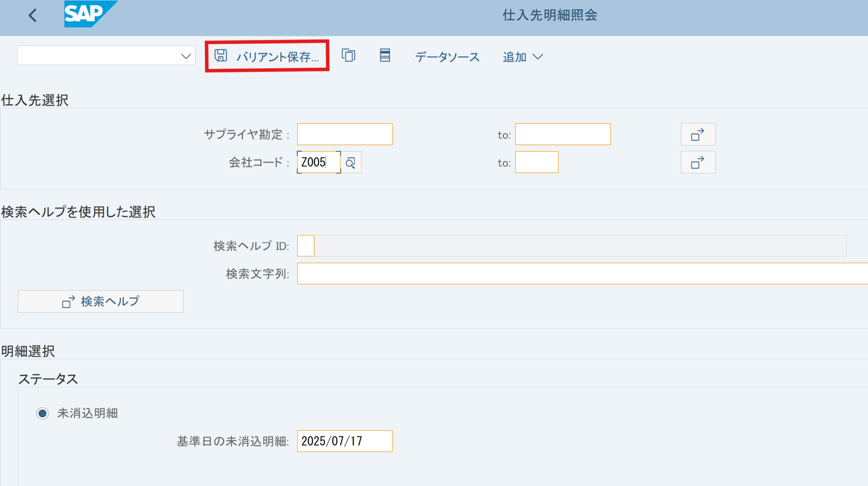This screenshot has width=868, height=486.
Task: Click the 会社コード to field
Action: pos(536,162)
